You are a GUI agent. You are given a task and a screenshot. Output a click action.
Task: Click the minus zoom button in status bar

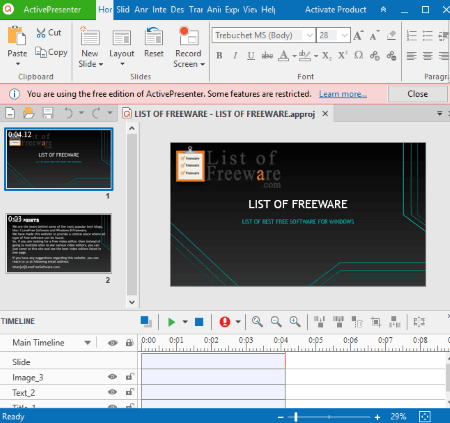point(281,417)
